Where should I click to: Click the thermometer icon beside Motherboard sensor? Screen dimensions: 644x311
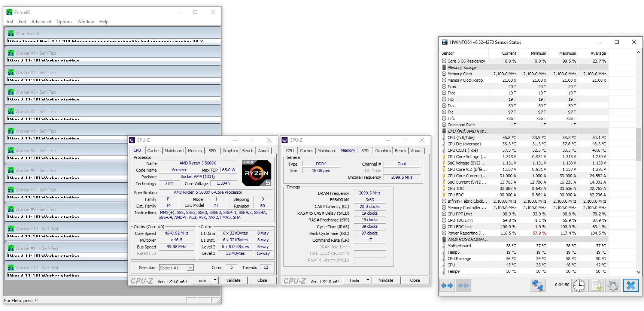(x=444, y=246)
